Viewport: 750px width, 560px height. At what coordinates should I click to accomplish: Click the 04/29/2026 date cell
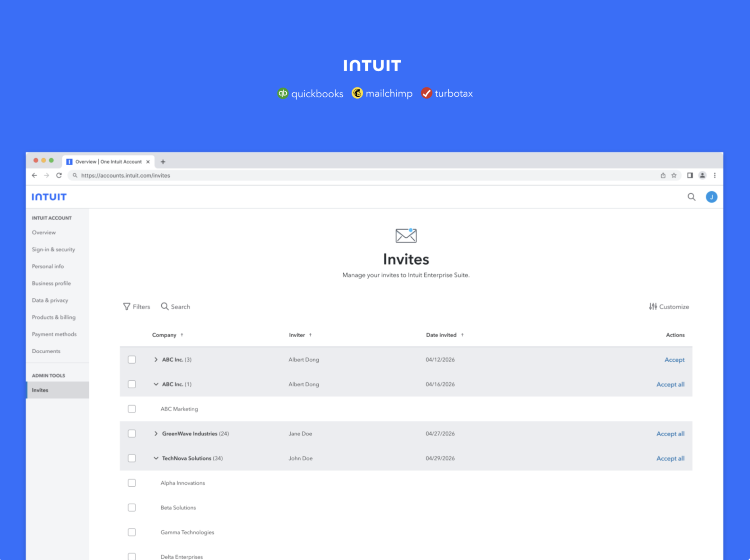tap(440, 458)
